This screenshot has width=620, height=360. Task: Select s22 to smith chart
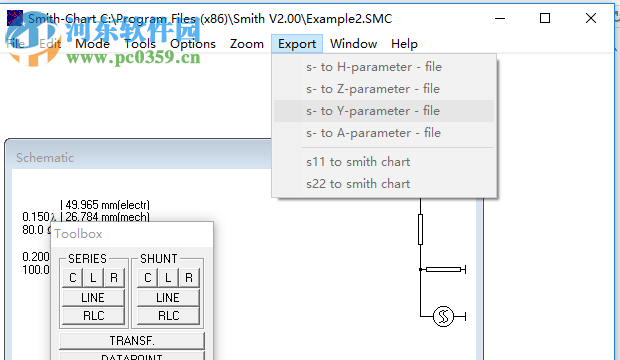384,184
